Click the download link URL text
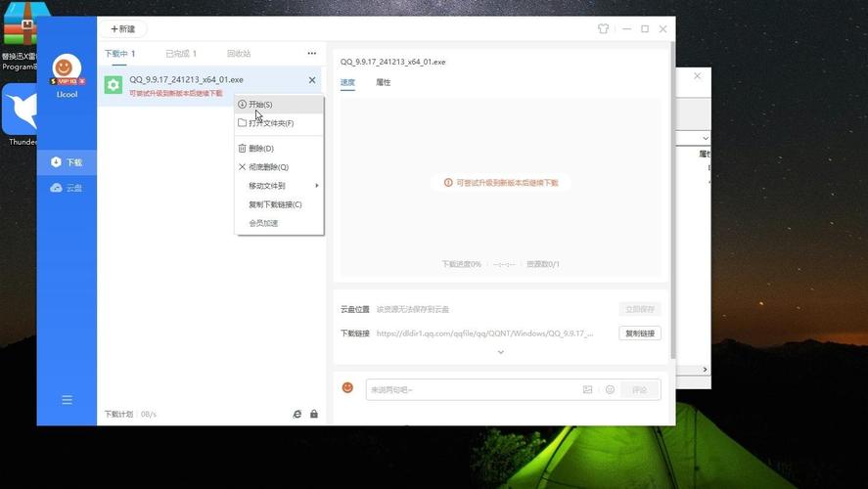 [485, 333]
